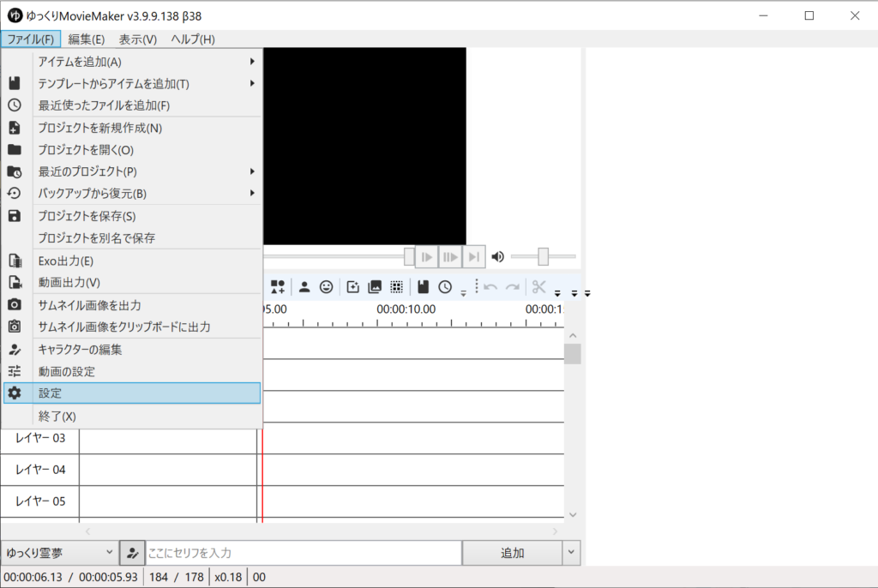Screen dimensions: 878x588
Task: Choose 最近使ったファイルを追加(F)
Action: click(132, 105)
